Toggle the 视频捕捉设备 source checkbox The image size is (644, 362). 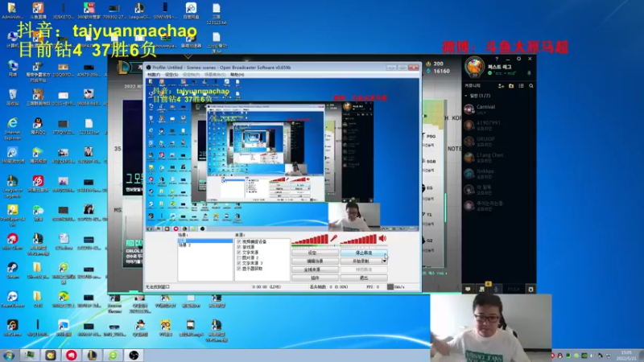coord(238,242)
